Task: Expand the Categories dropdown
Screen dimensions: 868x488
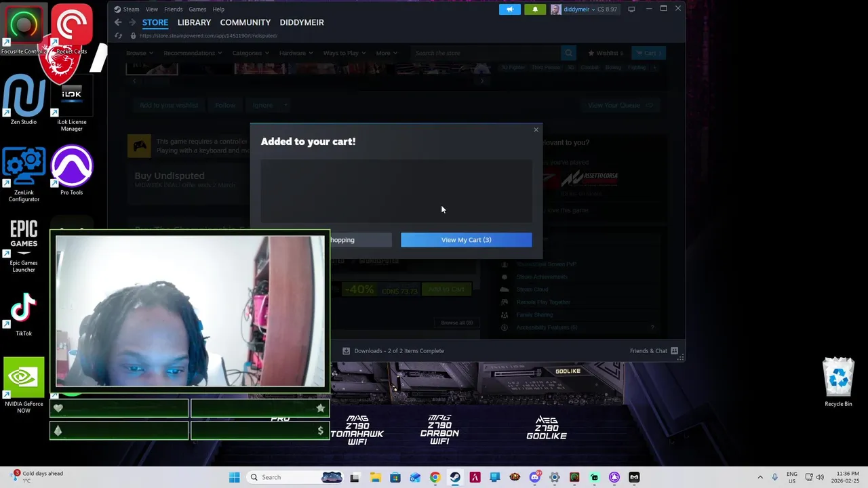Action: 250,53
